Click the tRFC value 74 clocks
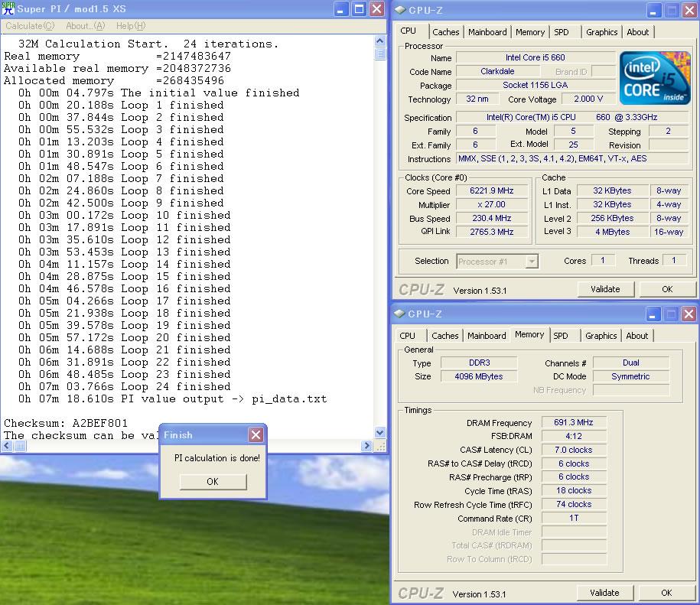700x605 pixels. [x=574, y=504]
